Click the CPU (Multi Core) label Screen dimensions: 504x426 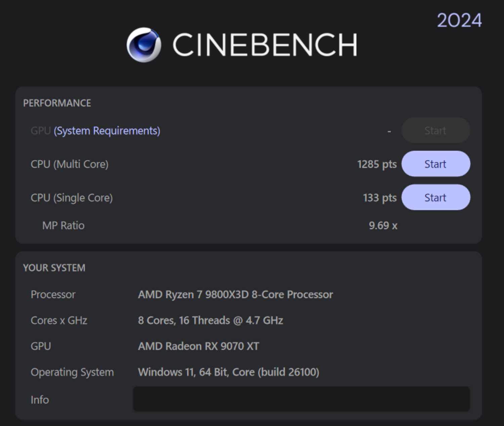tap(70, 164)
